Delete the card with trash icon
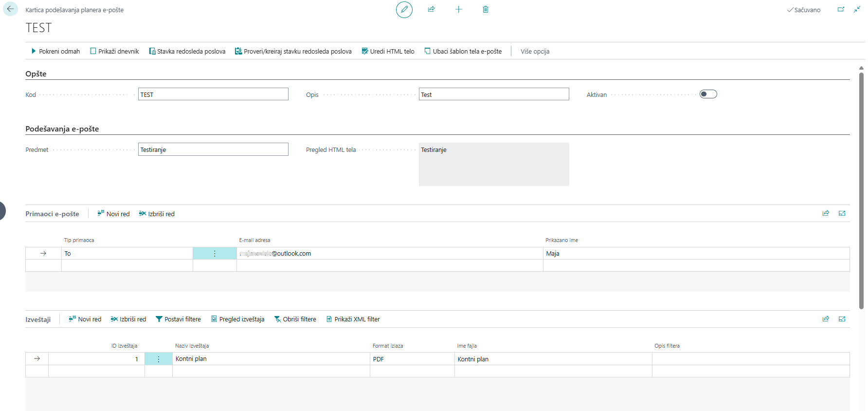 485,9
